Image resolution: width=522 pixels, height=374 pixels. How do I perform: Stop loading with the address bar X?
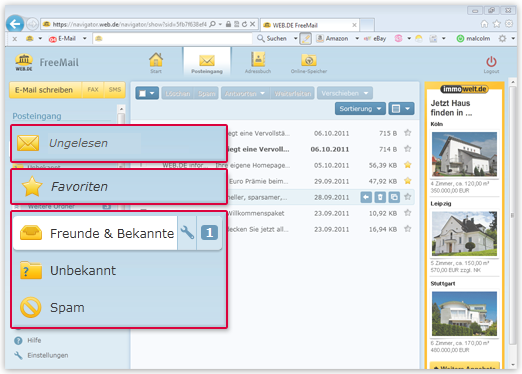pyautogui.click(x=252, y=24)
